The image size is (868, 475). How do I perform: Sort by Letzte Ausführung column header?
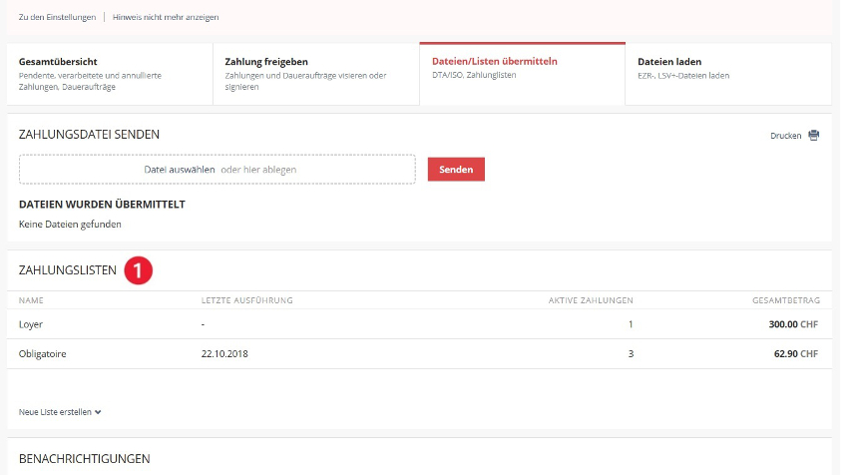(246, 299)
